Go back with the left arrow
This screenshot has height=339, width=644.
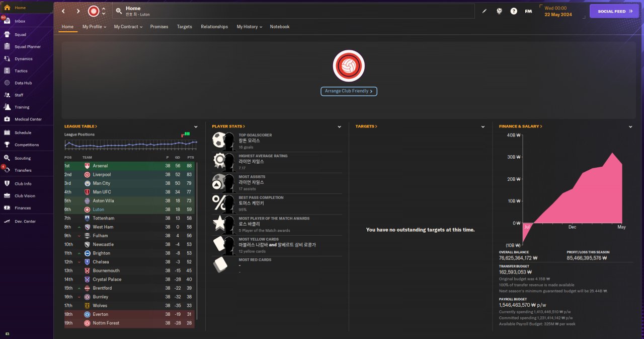tap(63, 11)
